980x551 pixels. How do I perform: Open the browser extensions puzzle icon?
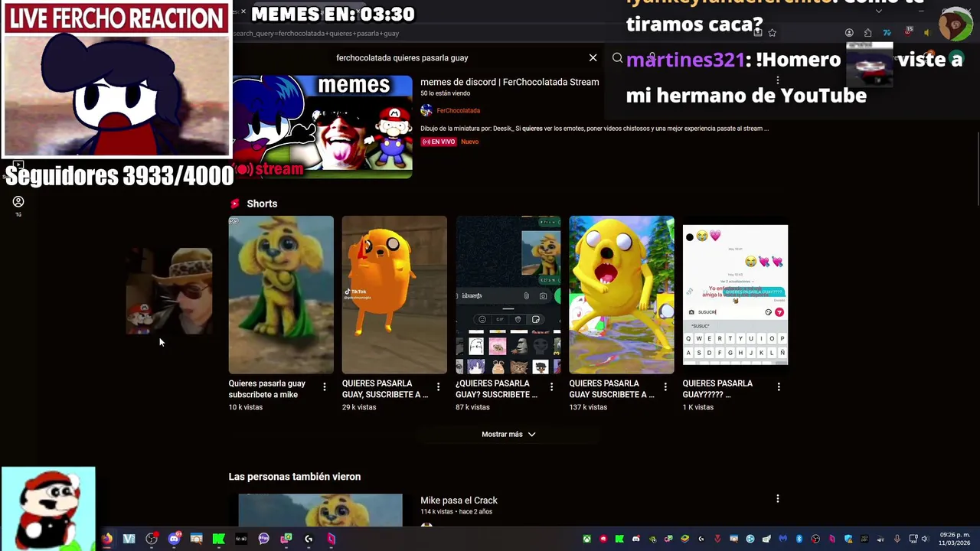(x=867, y=33)
